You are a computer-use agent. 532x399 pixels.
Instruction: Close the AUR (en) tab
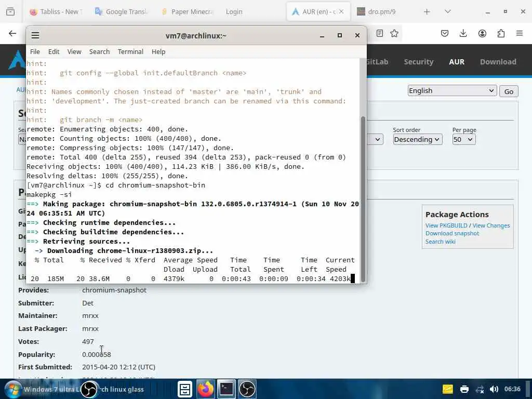point(341,11)
